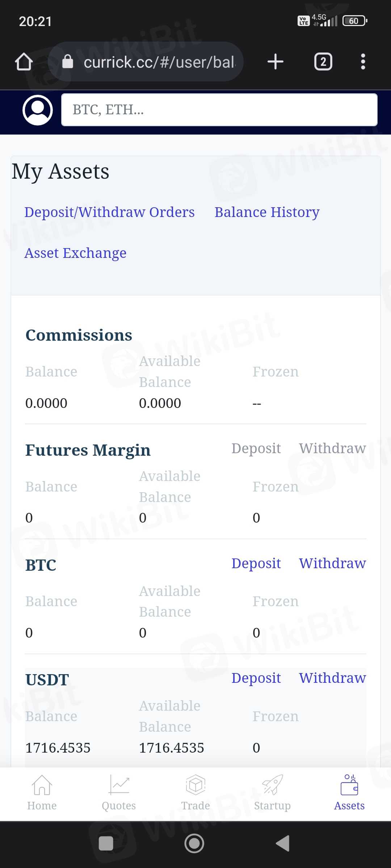Tap Withdraw for BTC
Screen dimensions: 391x868
point(332,563)
